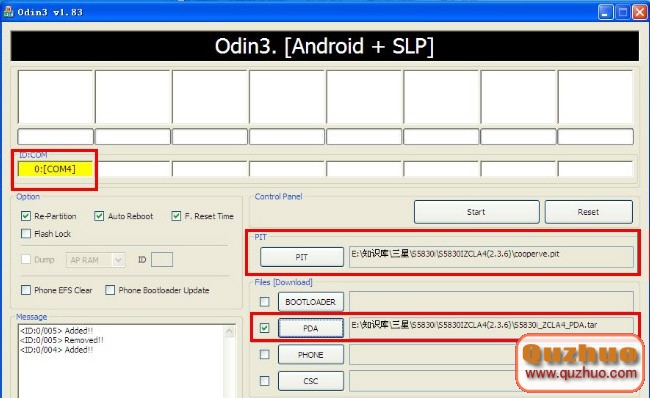Image resolution: width=650 pixels, height=398 pixels.
Task: Click log line '<ID:0/005> Removed!!'
Action: 62,340
